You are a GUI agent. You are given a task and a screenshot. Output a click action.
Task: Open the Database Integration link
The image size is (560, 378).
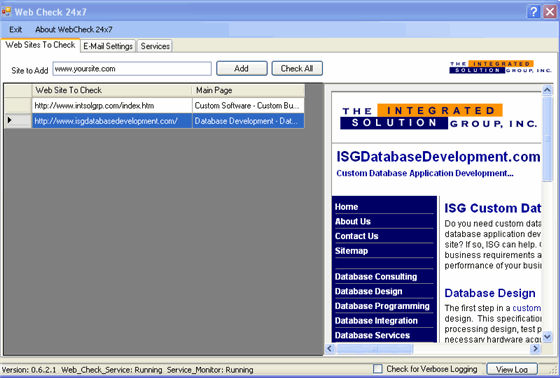(x=376, y=320)
